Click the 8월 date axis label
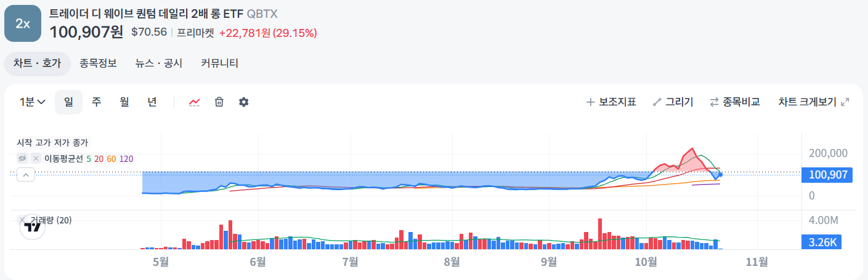Screen dimensions: 868x280 pos(452,262)
